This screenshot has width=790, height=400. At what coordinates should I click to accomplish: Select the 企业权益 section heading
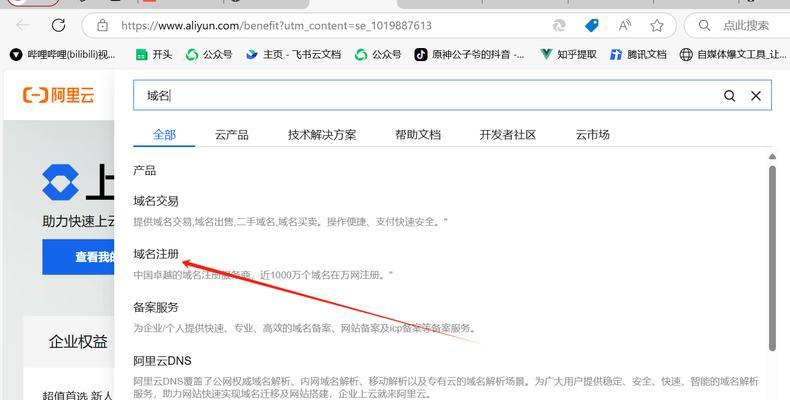pos(78,342)
